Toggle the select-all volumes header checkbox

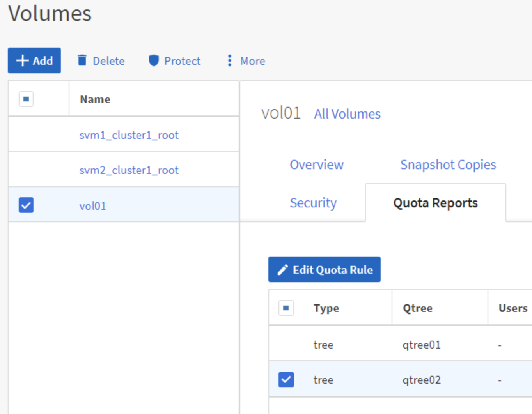(x=26, y=99)
